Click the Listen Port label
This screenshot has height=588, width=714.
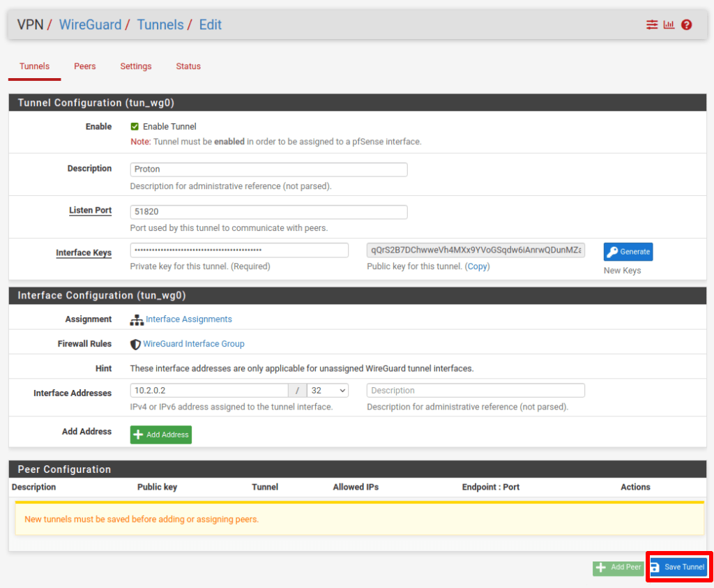click(90, 211)
